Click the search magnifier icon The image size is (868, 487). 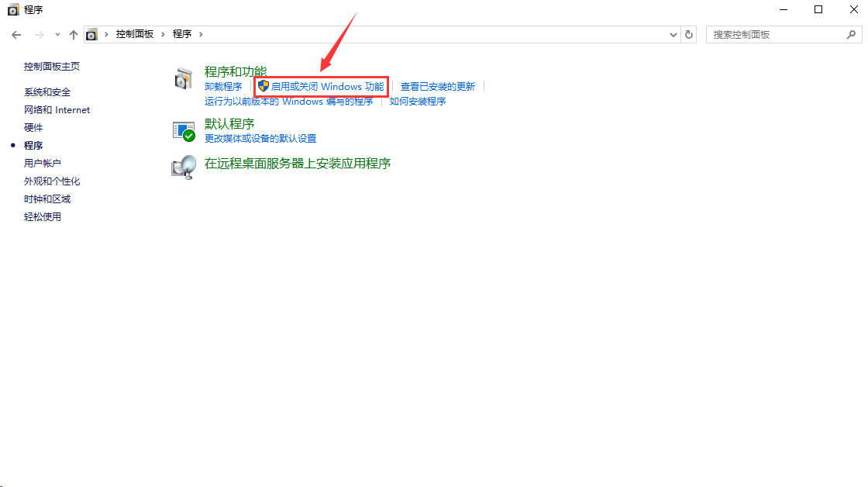(852, 34)
